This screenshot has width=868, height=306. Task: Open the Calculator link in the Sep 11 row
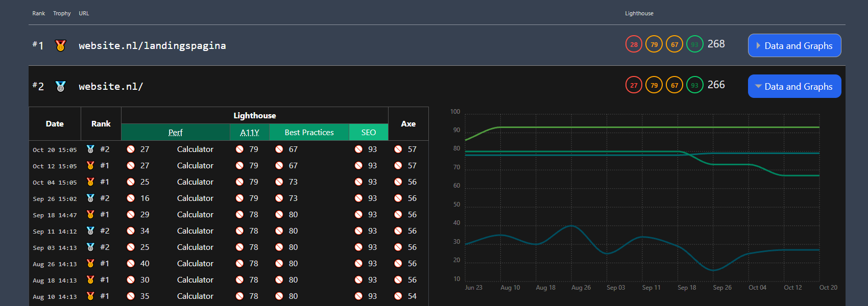pyautogui.click(x=195, y=231)
